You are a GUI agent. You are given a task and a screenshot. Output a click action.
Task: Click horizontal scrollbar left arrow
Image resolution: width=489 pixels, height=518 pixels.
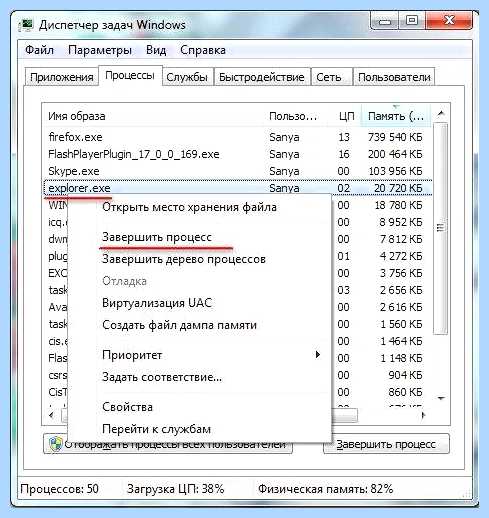51,415
